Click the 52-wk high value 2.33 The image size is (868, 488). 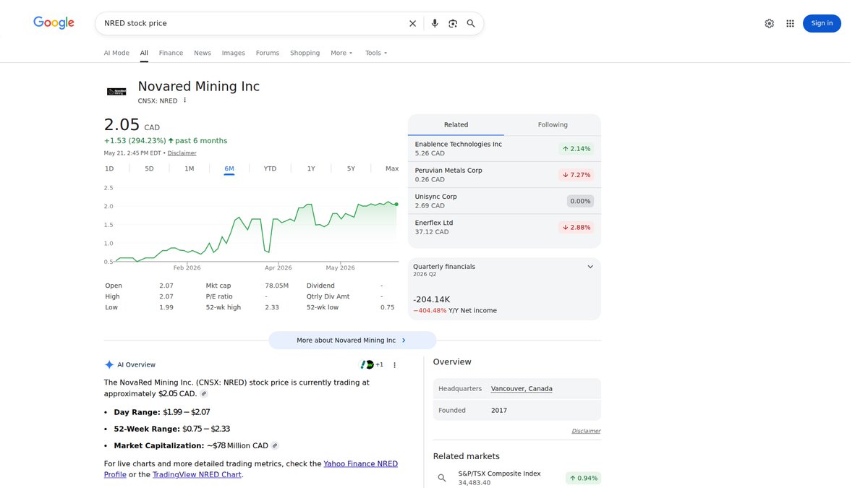point(272,307)
